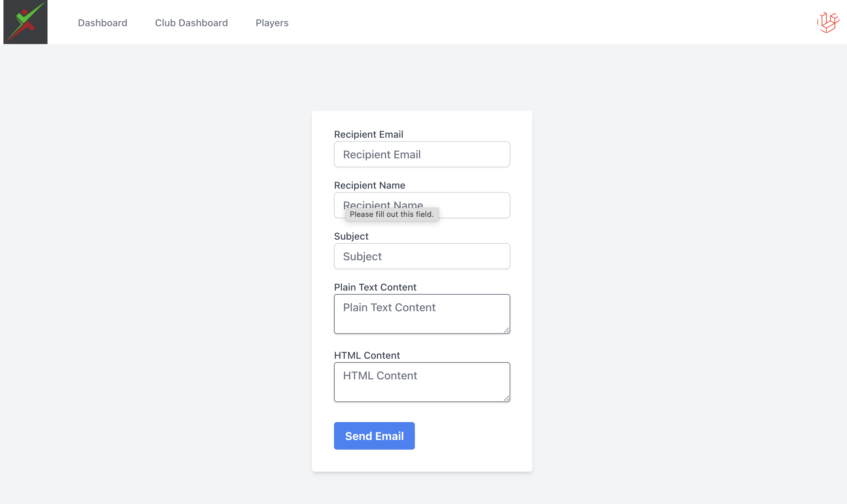Click the Plain Text Content label

[x=375, y=287]
